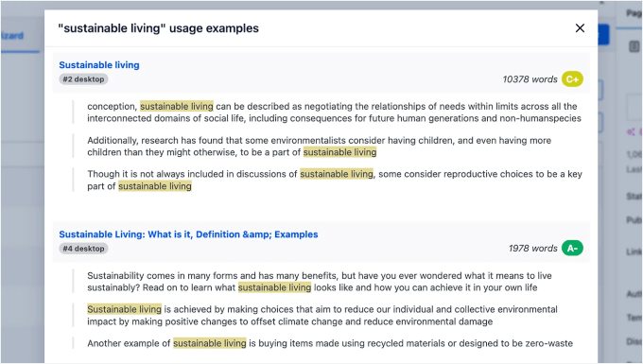Click the purple share icon in right sidebar
Viewport: 643px width, 364px height.
pyautogui.click(x=631, y=132)
